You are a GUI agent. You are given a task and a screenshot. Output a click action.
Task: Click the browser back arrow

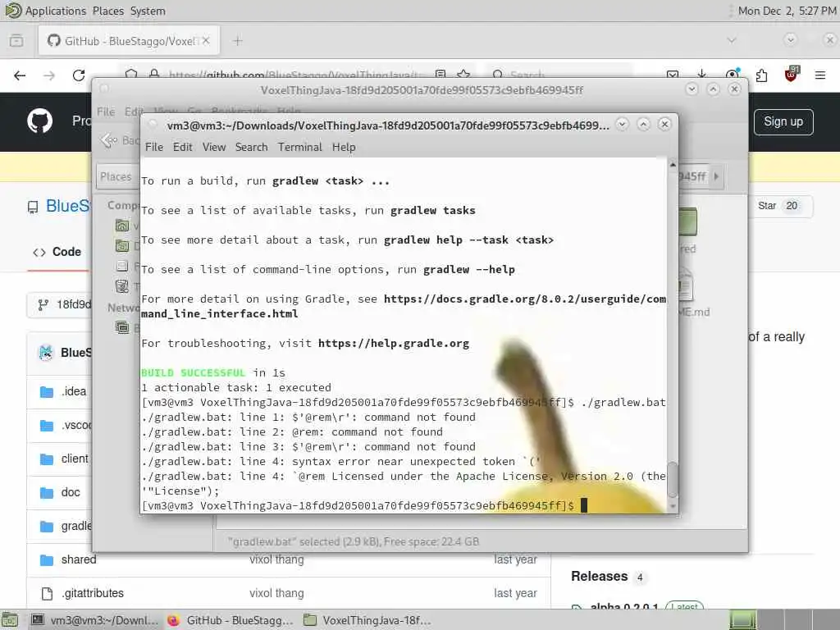click(20, 75)
